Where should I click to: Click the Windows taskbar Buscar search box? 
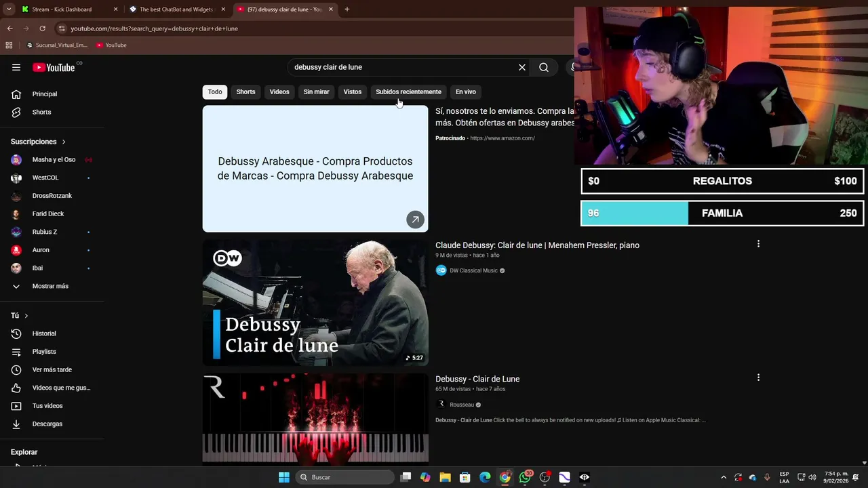[345, 477]
